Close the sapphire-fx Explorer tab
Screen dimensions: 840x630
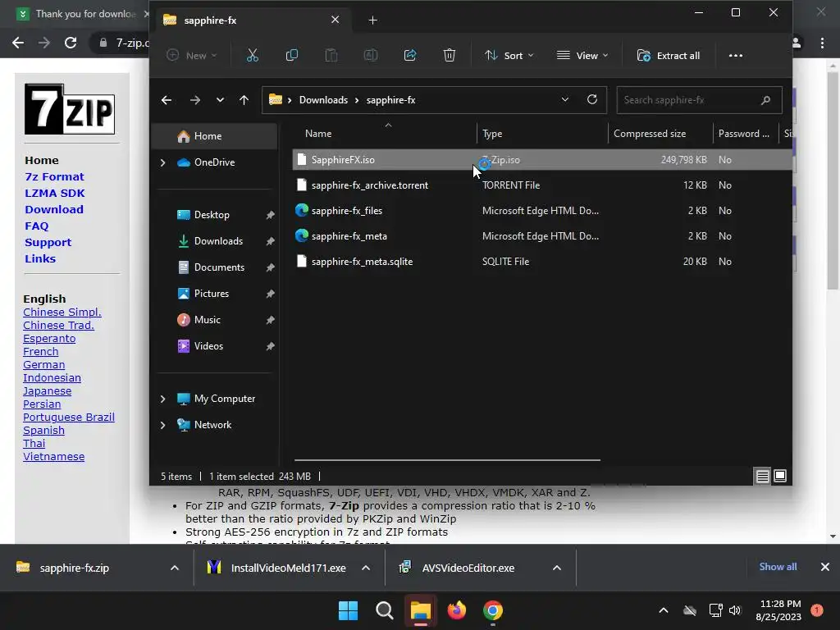pyautogui.click(x=335, y=20)
